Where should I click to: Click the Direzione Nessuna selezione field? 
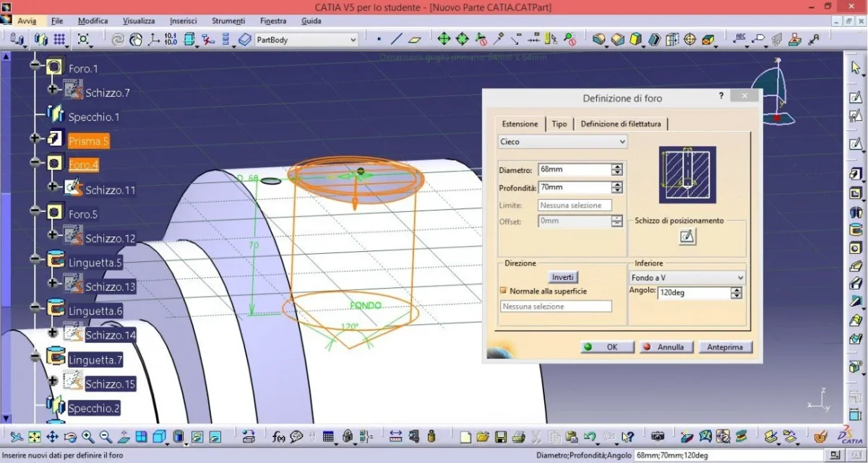click(x=556, y=307)
